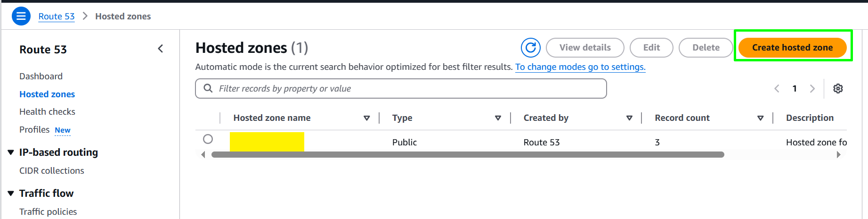Viewport: 868px width, 219px height.
Task: Go to previous page arrow
Action: [x=777, y=88]
